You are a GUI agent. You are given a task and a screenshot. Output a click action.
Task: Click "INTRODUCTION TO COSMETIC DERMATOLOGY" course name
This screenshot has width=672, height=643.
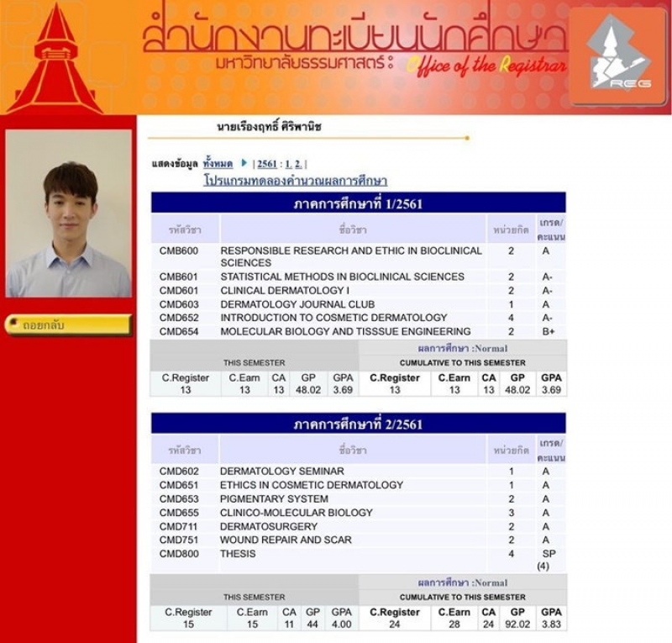[333, 318]
